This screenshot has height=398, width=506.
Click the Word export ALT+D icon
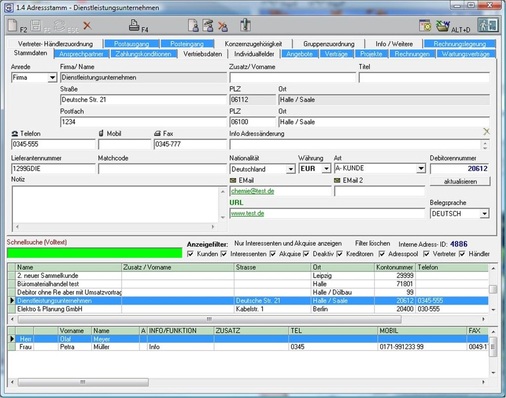[443, 26]
